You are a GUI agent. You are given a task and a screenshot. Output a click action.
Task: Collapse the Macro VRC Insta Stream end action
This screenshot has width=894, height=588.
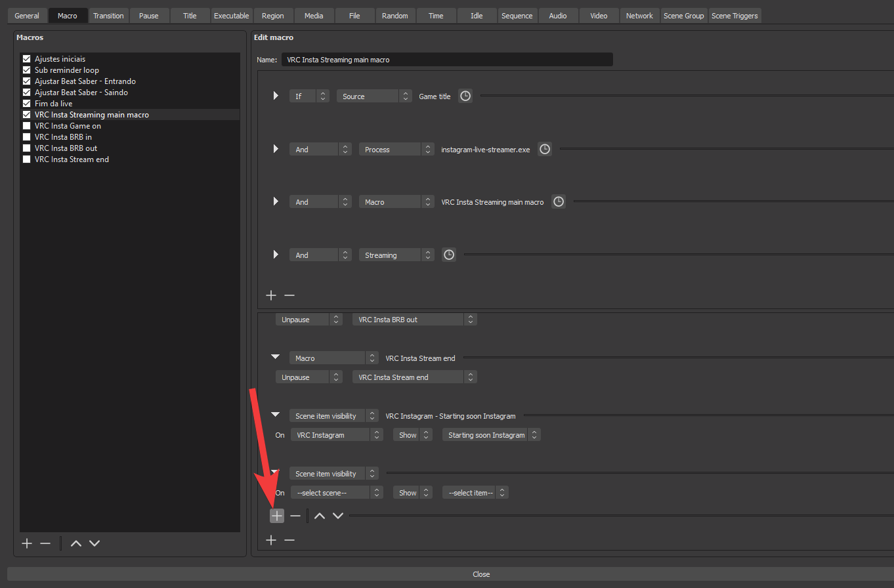276,358
